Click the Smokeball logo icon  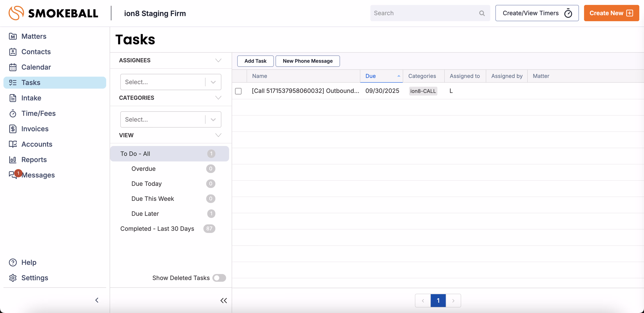click(x=16, y=13)
